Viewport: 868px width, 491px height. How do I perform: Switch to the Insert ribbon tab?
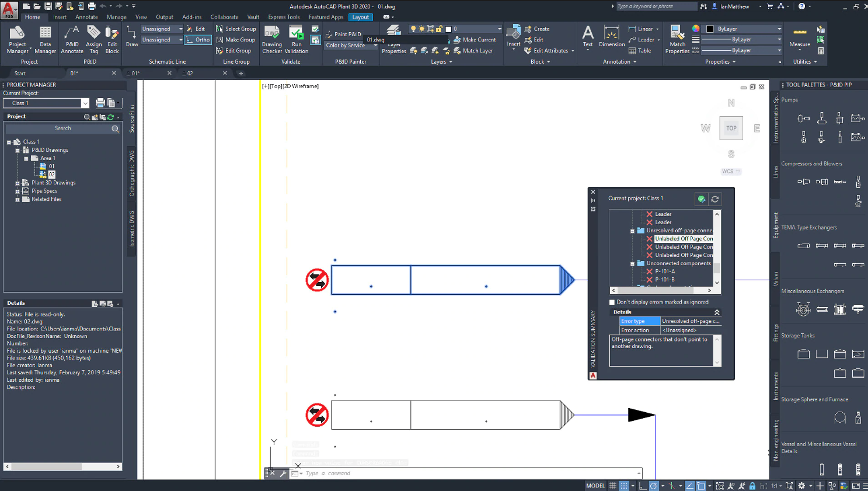pos(60,17)
